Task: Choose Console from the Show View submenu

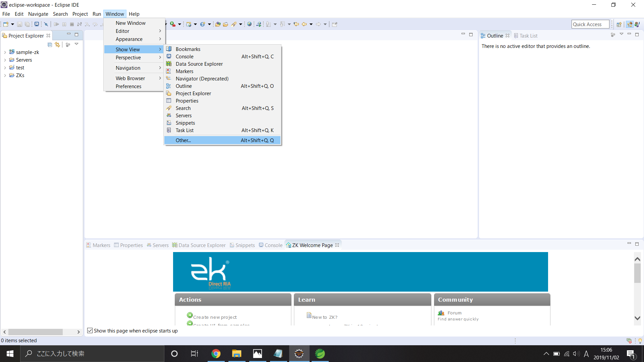Action: [x=184, y=57]
